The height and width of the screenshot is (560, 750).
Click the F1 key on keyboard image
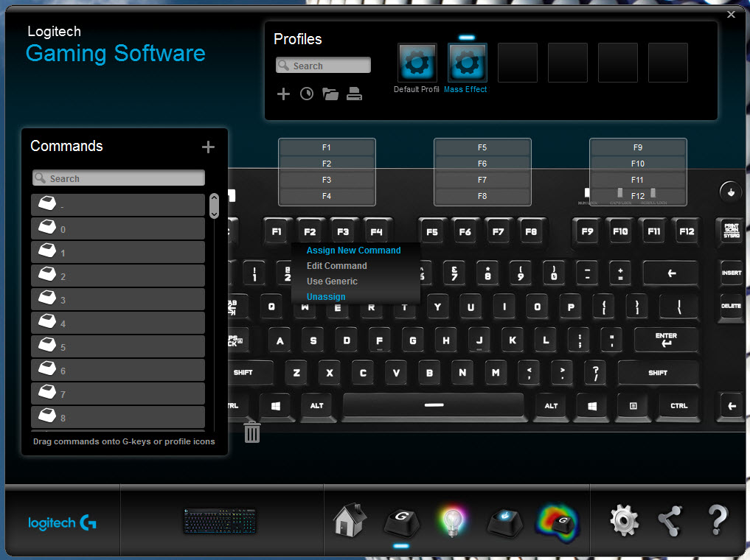(x=277, y=231)
